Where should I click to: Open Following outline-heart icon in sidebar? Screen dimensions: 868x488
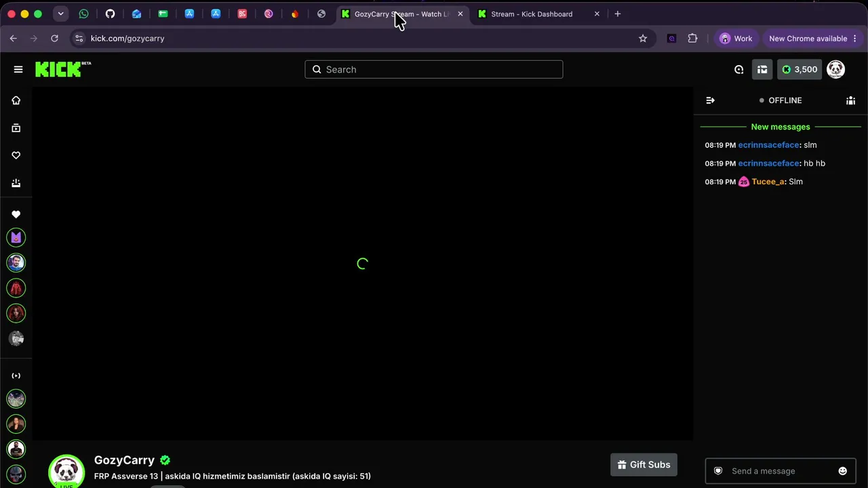click(16, 155)
